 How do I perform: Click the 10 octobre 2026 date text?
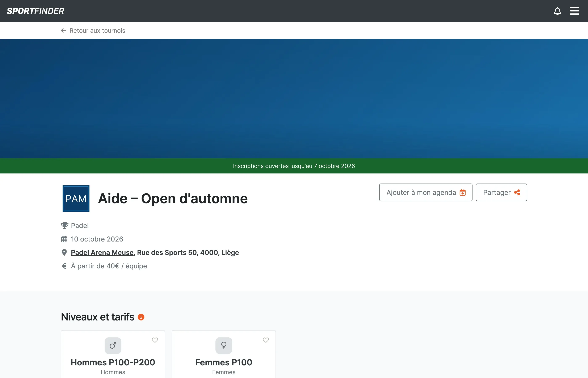(97, 239)
